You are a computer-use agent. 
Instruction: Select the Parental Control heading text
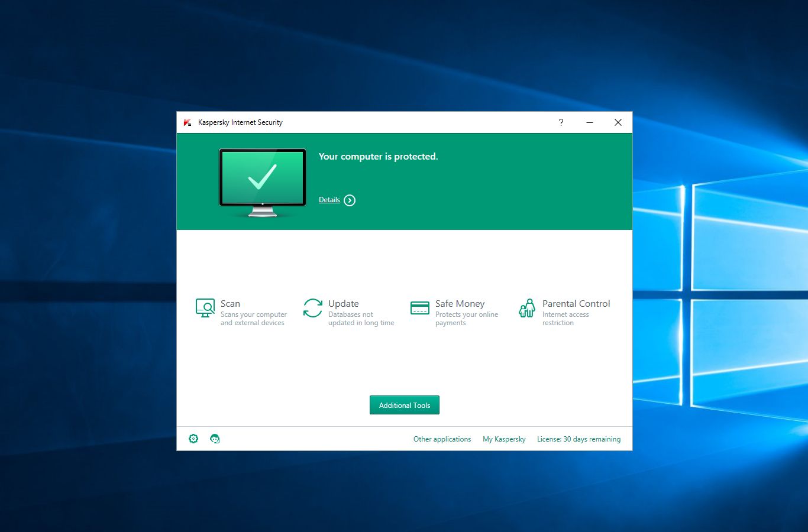pyautogui.click(x=576, y=303)
